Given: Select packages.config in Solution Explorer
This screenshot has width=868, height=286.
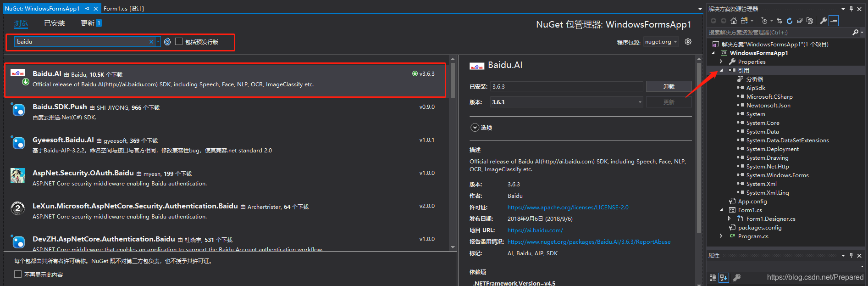Looking at the screenshot, I should (x=760, y=228).
